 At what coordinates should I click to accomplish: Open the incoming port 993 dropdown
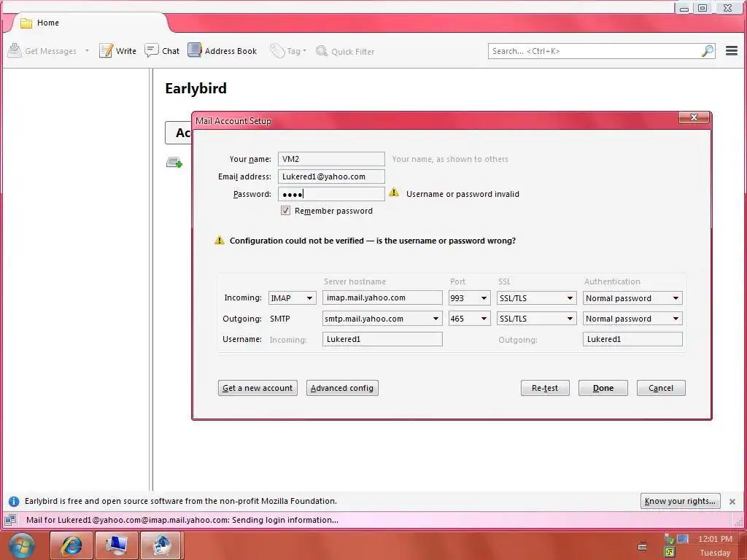(469, 298)
